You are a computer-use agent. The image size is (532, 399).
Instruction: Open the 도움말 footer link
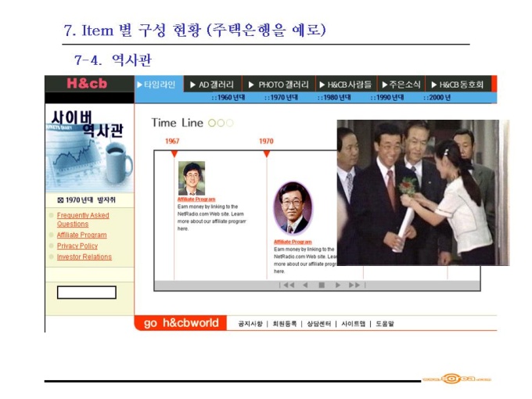pyautogui.click(x=385, y=324)
